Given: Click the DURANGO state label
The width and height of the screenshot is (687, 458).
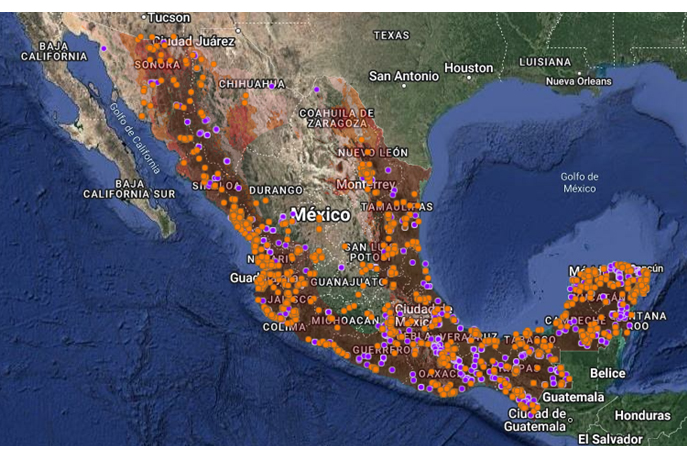Looking at the screenshot, I should coord(276,191).
